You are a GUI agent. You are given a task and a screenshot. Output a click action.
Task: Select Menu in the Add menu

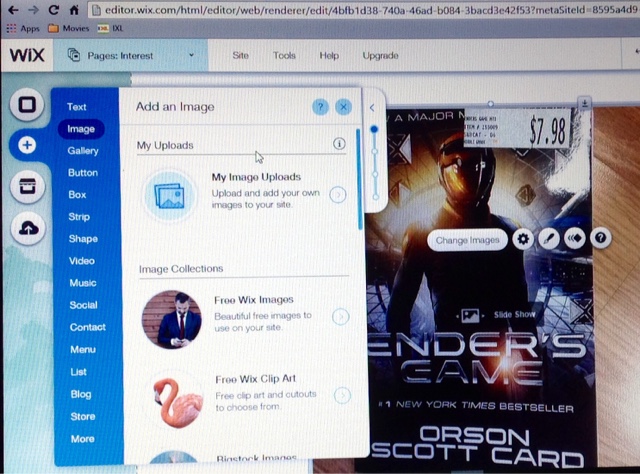coord(83,349)
